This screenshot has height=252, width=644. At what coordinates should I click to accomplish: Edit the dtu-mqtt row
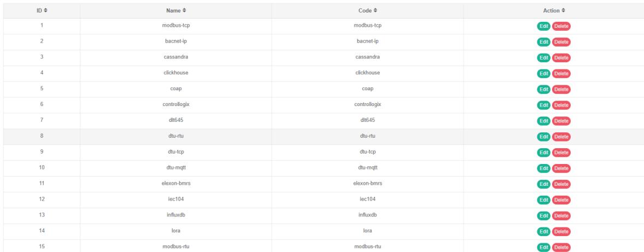544,168
